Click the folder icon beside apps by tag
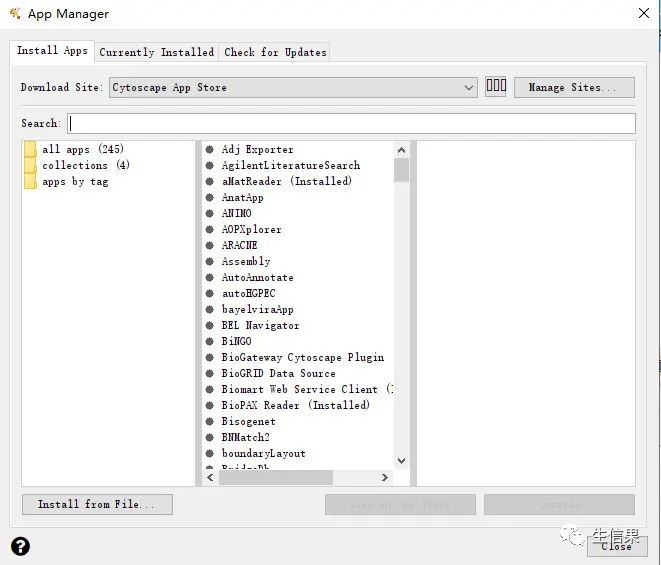 click(x=30, y=182)
